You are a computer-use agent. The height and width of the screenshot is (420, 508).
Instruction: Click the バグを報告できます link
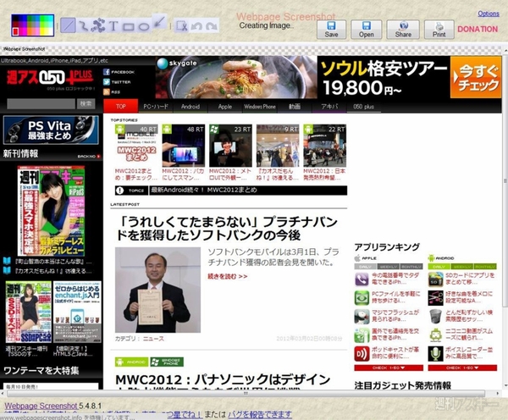point(260,414)
